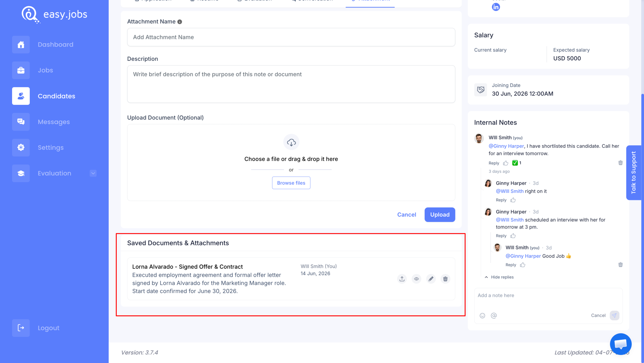Reply to the 'Good Job' message

[x=511, y=265]
